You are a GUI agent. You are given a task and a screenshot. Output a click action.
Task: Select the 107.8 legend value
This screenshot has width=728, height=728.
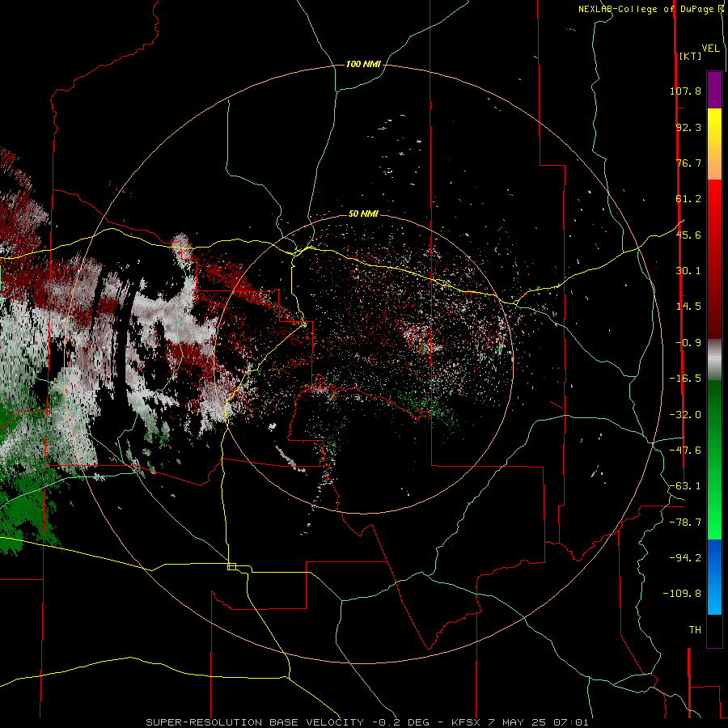pos(685,91)
